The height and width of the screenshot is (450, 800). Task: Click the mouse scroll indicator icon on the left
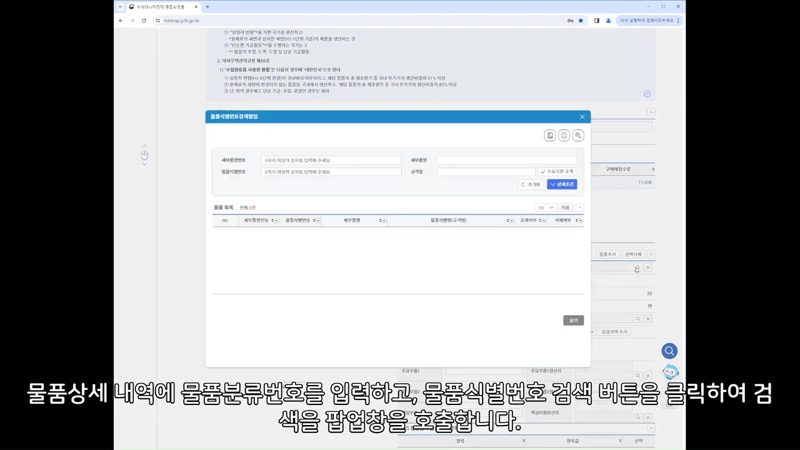coord(144,155)
